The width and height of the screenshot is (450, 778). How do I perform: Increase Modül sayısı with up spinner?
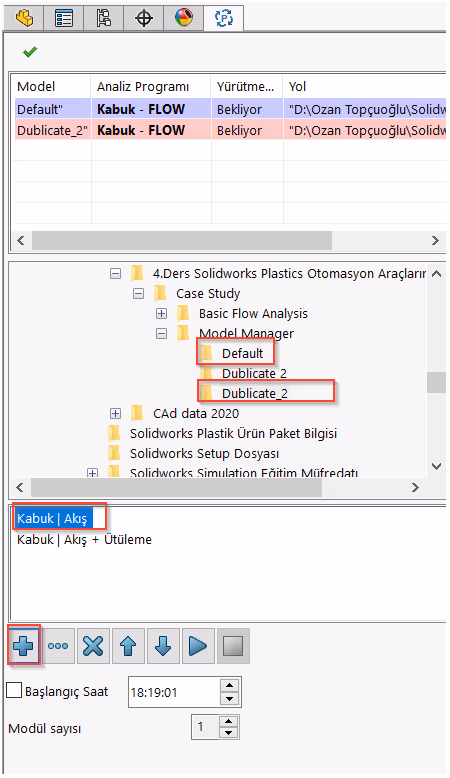coord(228,721)
